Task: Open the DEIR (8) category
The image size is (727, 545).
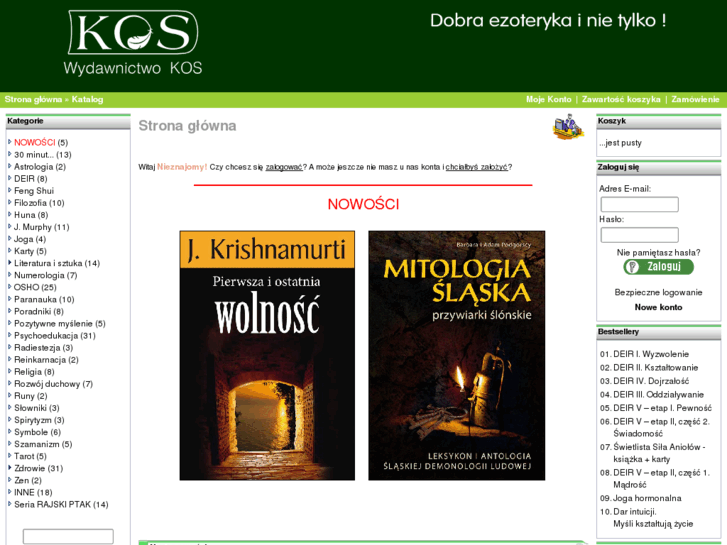Action: point(31,179)
